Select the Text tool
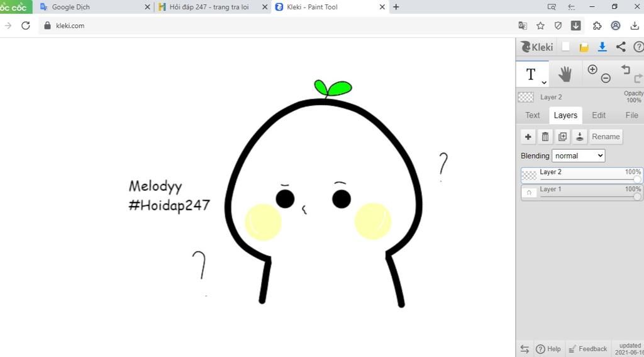Viewport: 644px width, 357px height. pos(531,74)
